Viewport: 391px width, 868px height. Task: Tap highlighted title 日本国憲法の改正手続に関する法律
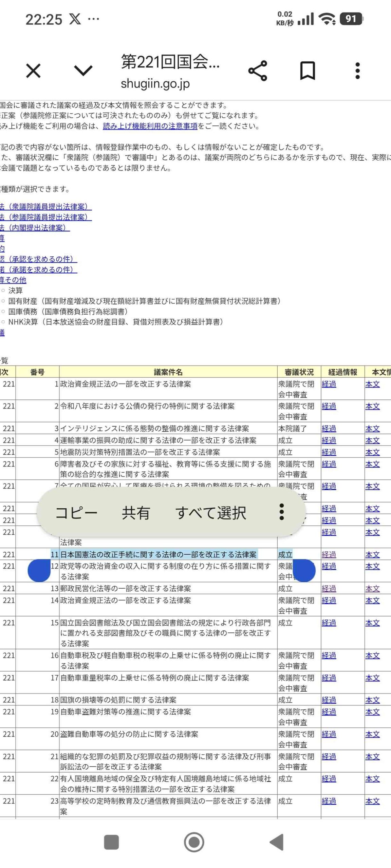pyautogui.click(x=159, y=555)
